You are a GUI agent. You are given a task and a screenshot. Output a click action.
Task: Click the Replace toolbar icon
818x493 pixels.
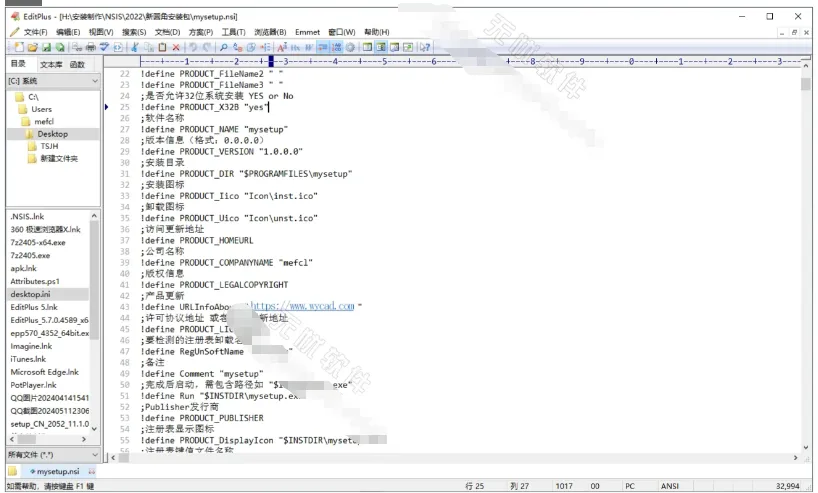pos(238,47)
